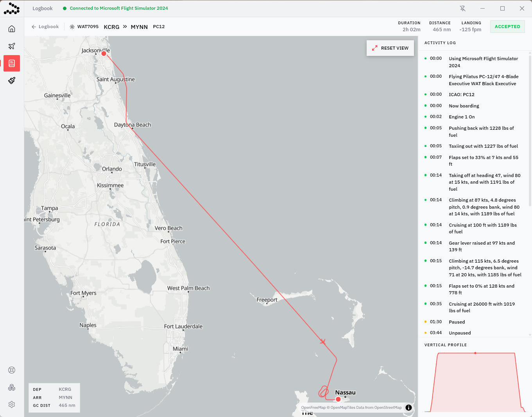The image size is (532, 417).
Task: Maximize the application window
Action: click(x=502, y=8)
